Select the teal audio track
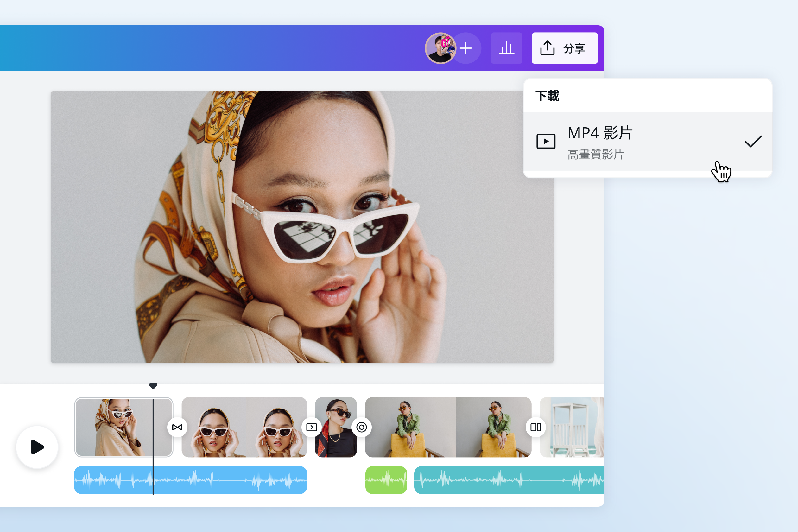This screenshot has width=798, height=532. [509, 480]
